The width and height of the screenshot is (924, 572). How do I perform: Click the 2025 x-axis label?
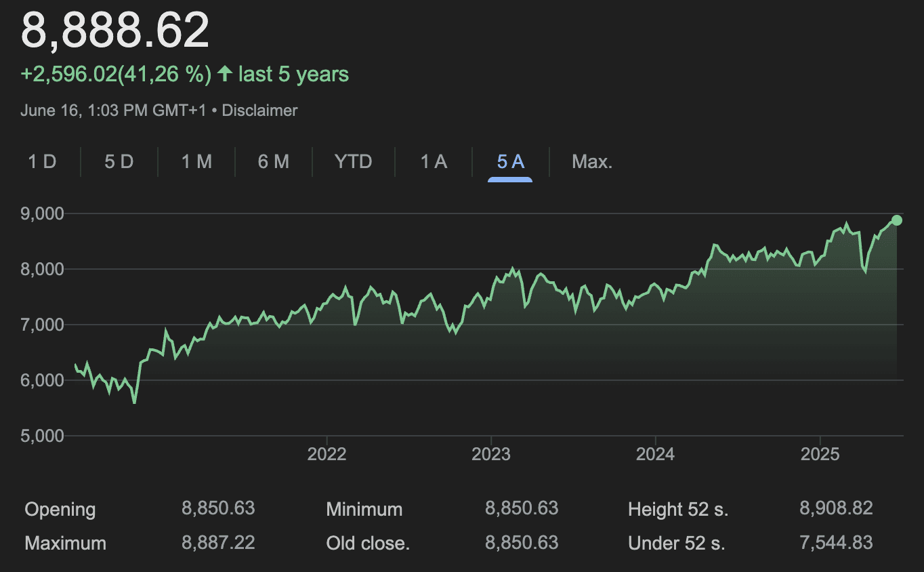pyautogui.click(x=820, y=454)
